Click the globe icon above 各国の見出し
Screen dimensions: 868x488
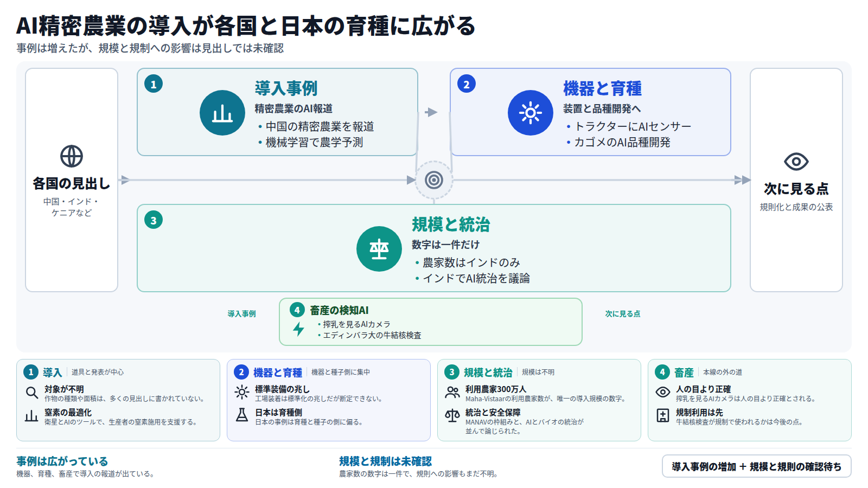(72, 156)
